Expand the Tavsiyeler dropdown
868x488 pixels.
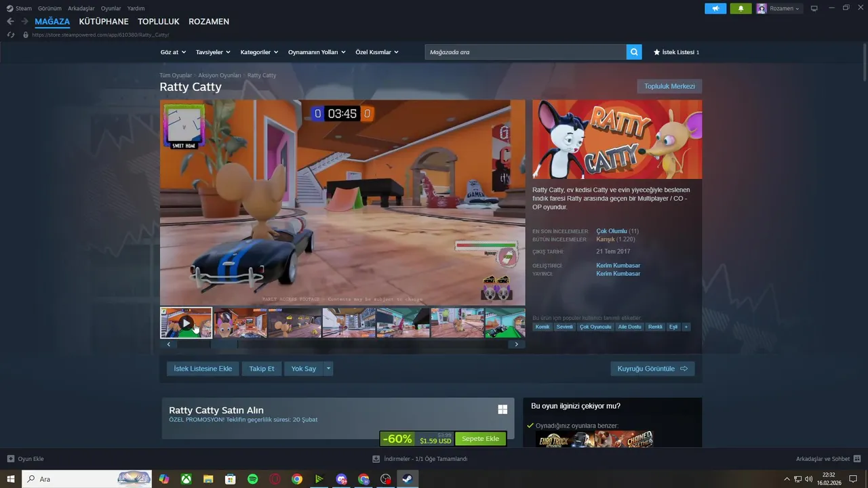(x=213, y=52)
